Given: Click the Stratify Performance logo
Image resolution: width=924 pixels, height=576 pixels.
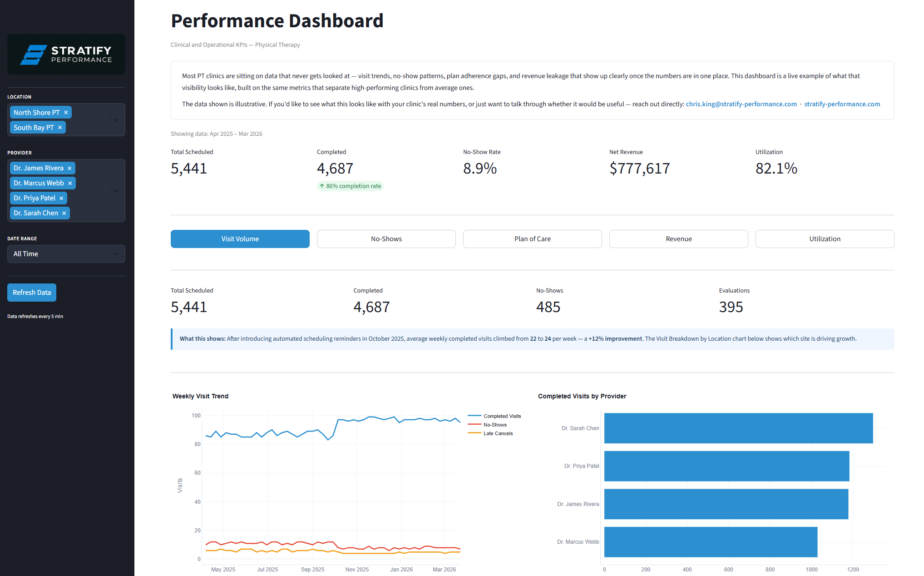Looking at the screenshot, I should (66, 55).
